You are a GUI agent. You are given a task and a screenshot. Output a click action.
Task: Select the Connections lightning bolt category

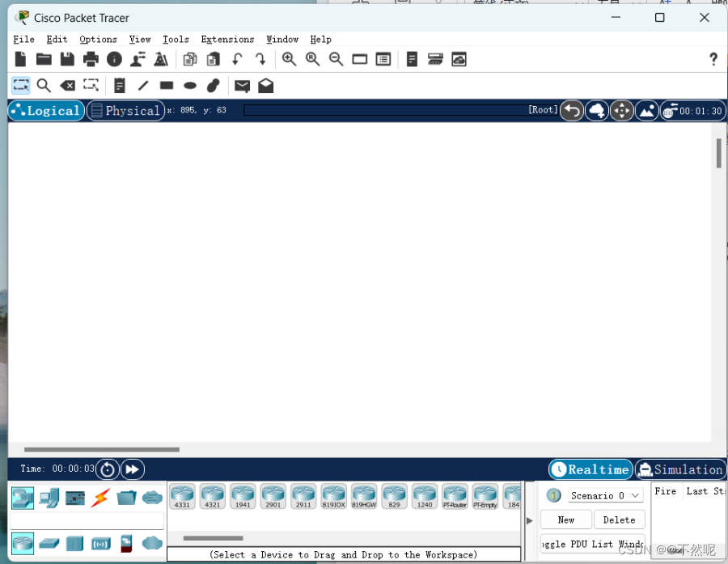100,498
